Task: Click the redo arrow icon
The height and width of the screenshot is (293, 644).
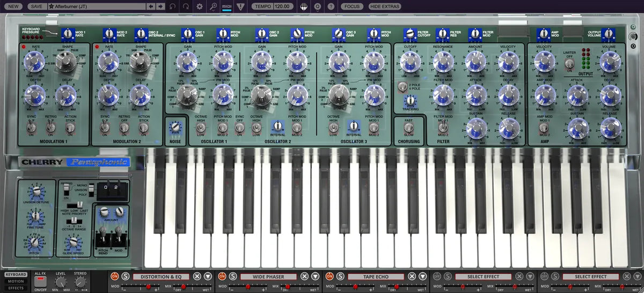Action: click(x=186, y=6)
